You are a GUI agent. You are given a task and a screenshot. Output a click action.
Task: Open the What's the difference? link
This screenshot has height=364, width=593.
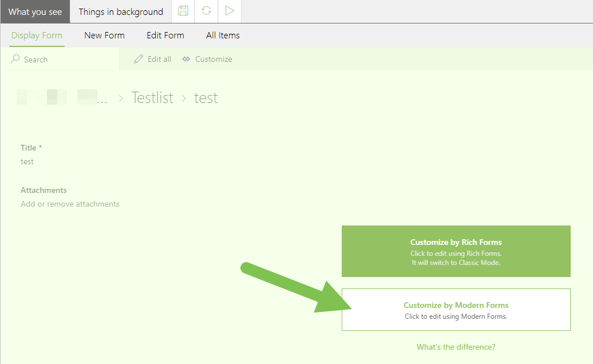tap(456, 347)
